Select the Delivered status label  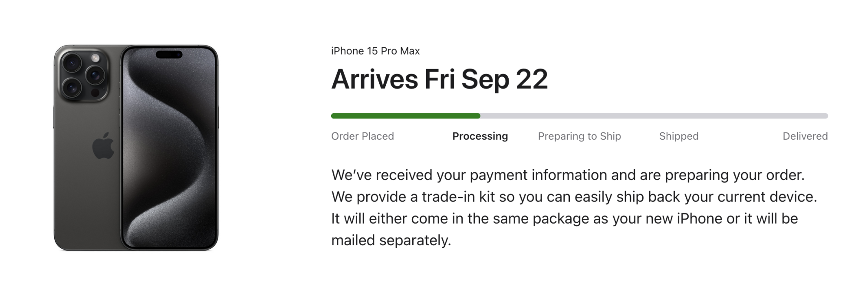pyautogui.click(x=805, y=136)
